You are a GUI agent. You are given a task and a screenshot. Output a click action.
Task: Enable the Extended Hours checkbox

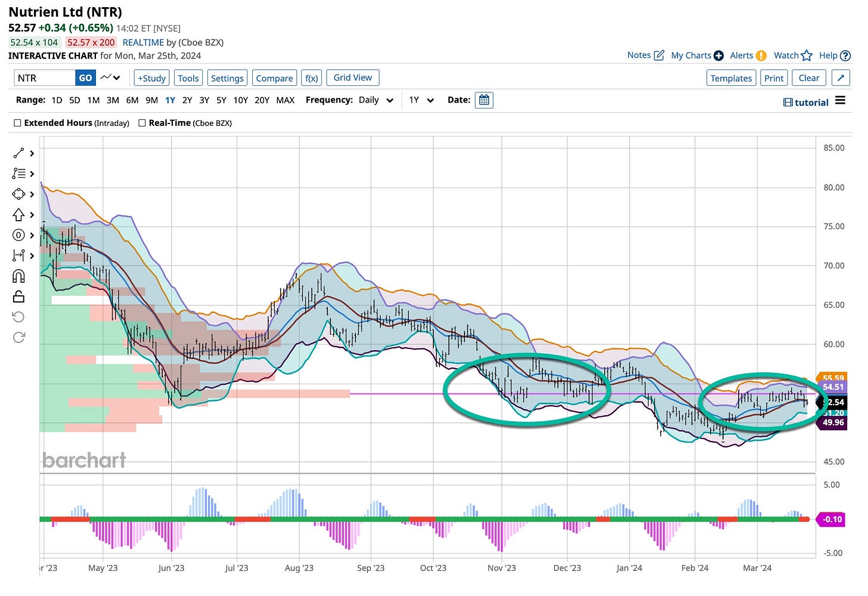point(18,123)
